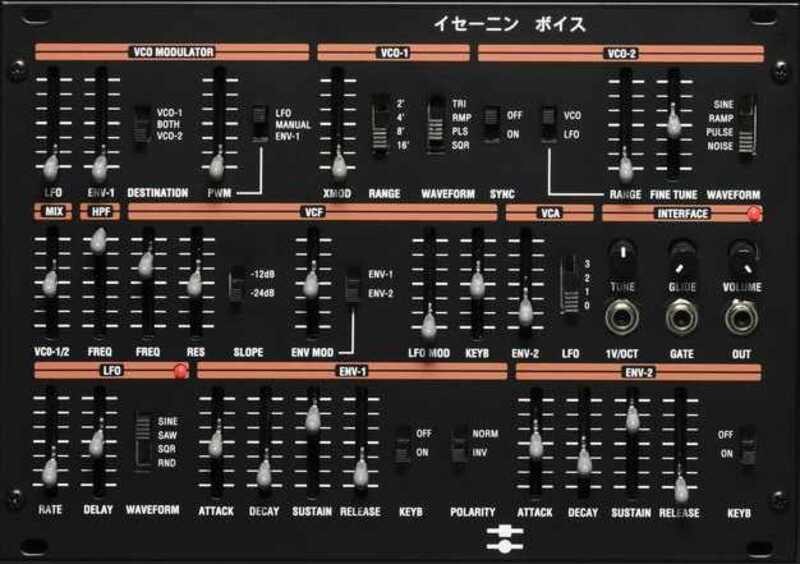
Task: Click the VCO modulator DESTINATION switch
Action: click(x=142, y=125)
